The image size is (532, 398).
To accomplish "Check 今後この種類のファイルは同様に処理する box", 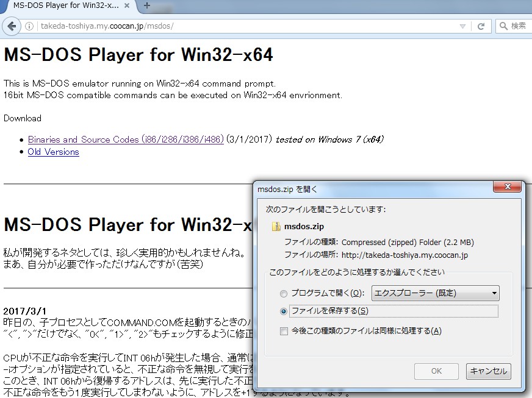I will point(284,331).
